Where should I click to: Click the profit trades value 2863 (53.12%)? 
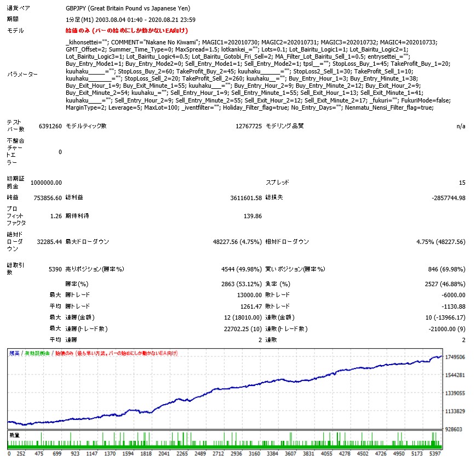coord(242,284)
